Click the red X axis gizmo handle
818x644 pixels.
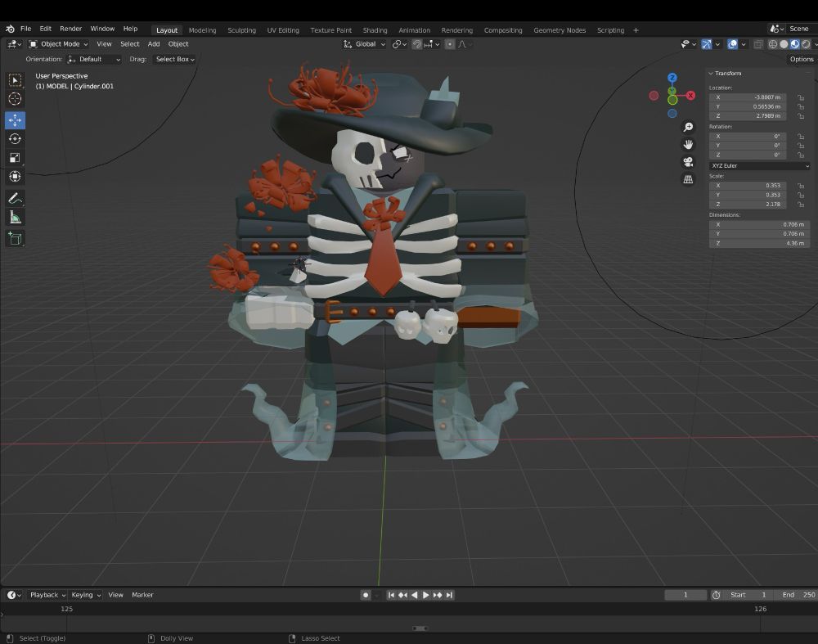[690, 96]
